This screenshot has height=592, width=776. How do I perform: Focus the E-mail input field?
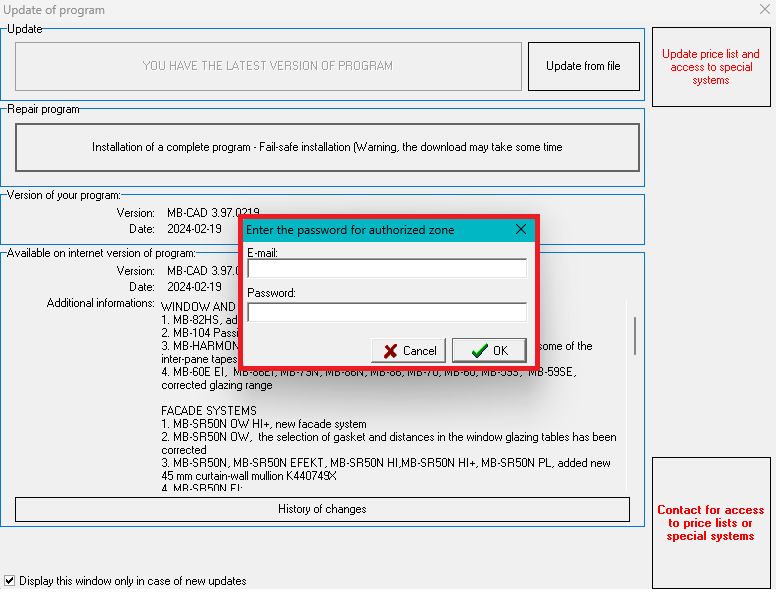coord(386,268)
